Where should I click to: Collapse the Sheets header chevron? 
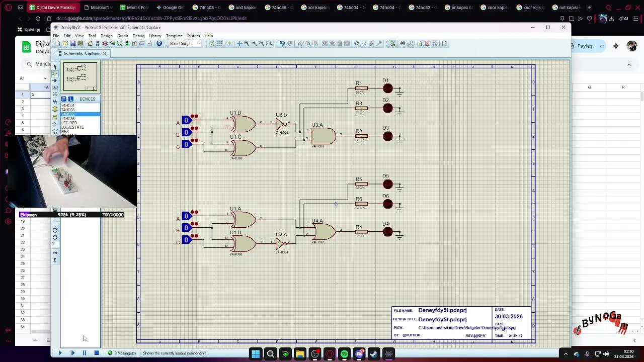[x=629, y=64]
